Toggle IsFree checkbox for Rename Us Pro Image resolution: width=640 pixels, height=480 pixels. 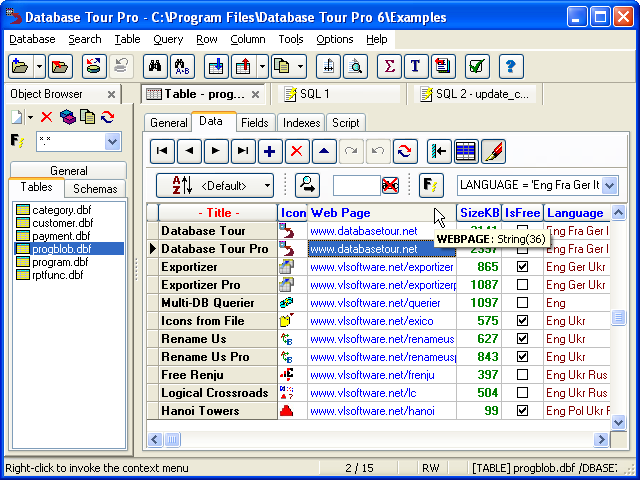[522, 357]
